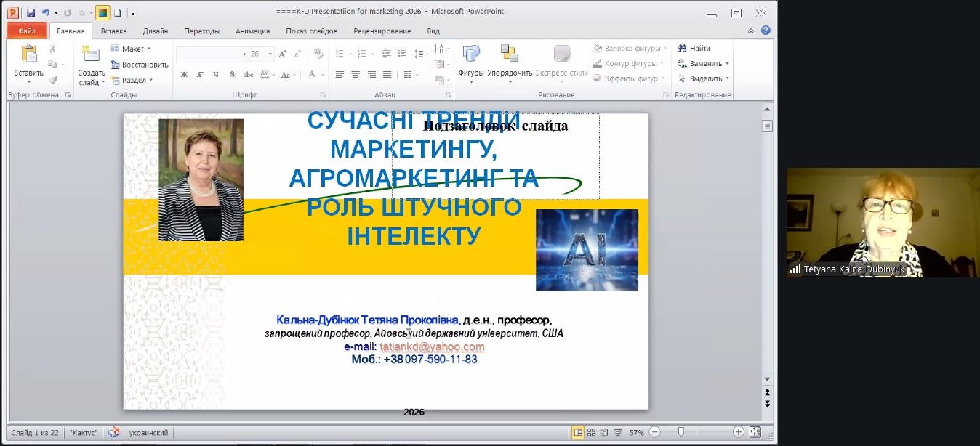Open the font size dropdown showing 26
The width and height of the screenshot is (980, 446).
click(270, 54)
